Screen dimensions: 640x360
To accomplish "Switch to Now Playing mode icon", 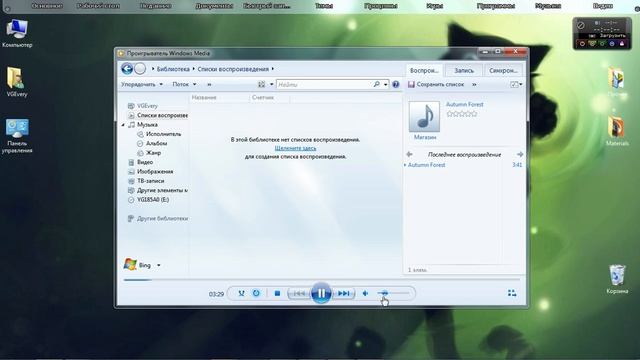I will (x=512, y=293).
